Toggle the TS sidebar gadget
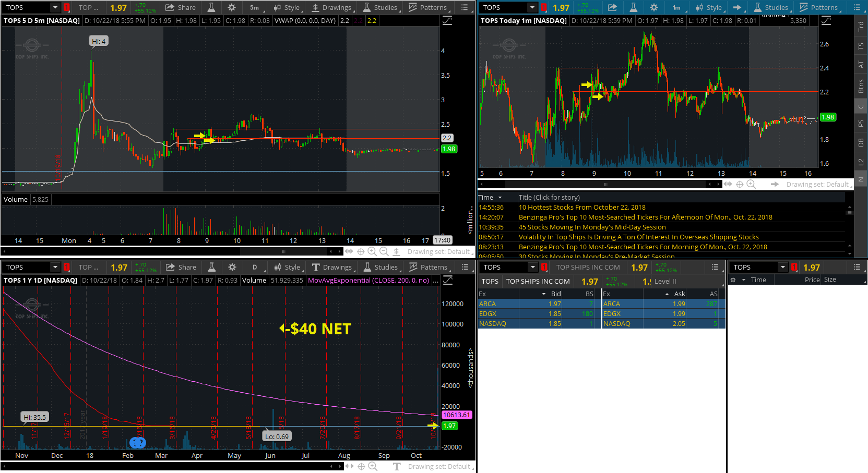The width and height of the screenshot is (868, 473). tap(861, 46)
